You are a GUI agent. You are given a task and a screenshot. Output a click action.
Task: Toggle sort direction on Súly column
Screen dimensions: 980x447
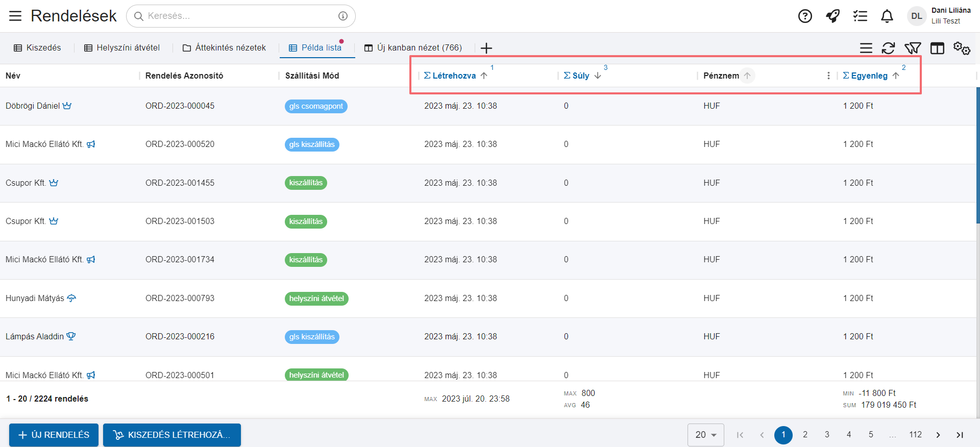click(598, 76)
